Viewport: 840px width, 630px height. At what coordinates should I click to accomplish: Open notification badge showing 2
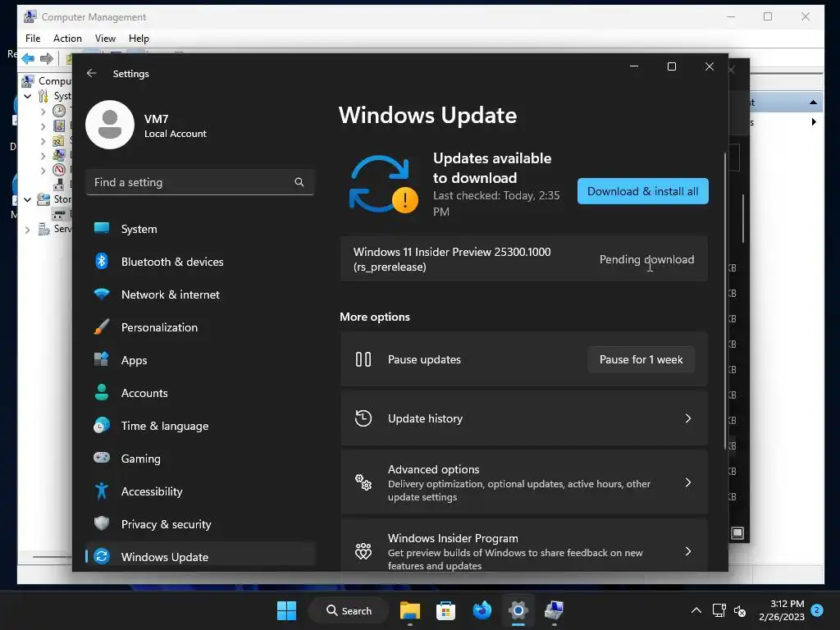click(x=817, y=609)
